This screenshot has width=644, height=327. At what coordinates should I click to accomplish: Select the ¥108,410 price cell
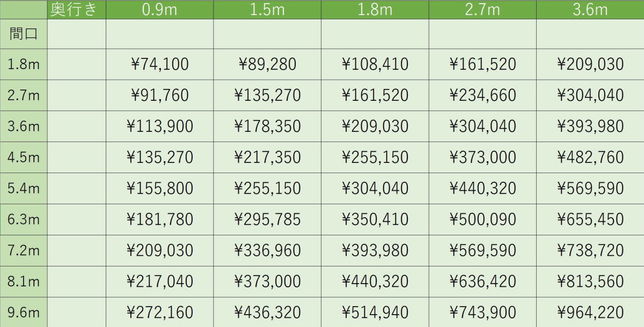point(375,64)
